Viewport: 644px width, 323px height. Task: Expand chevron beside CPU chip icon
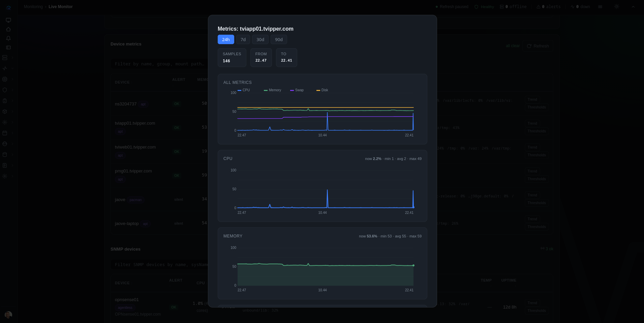pyautogui.click(x=12, y=79)
